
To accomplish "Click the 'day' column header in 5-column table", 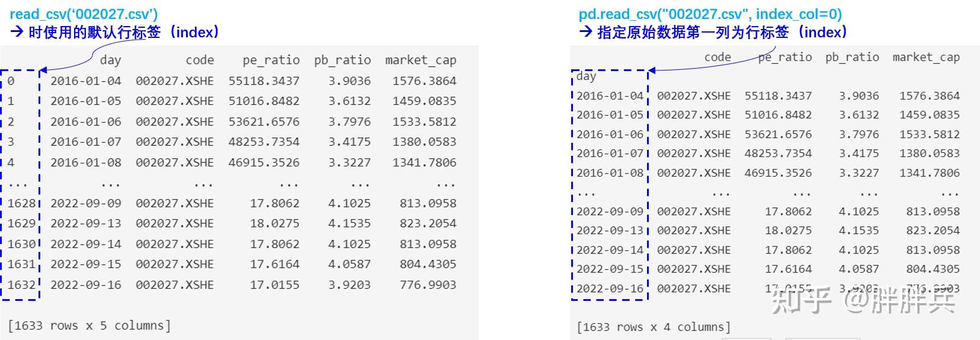I will (110, 60).
